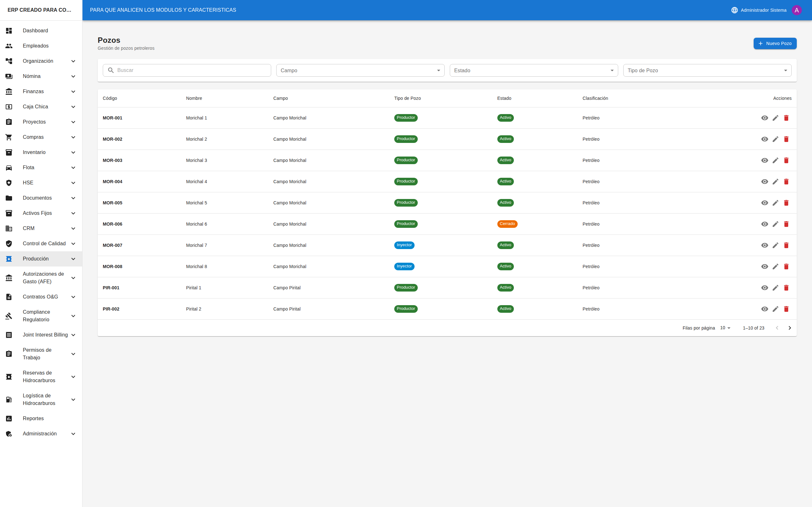Click the Dashboard sidebar icon
Viewport: 812px width, 507px height.
(x=9, y=30)
